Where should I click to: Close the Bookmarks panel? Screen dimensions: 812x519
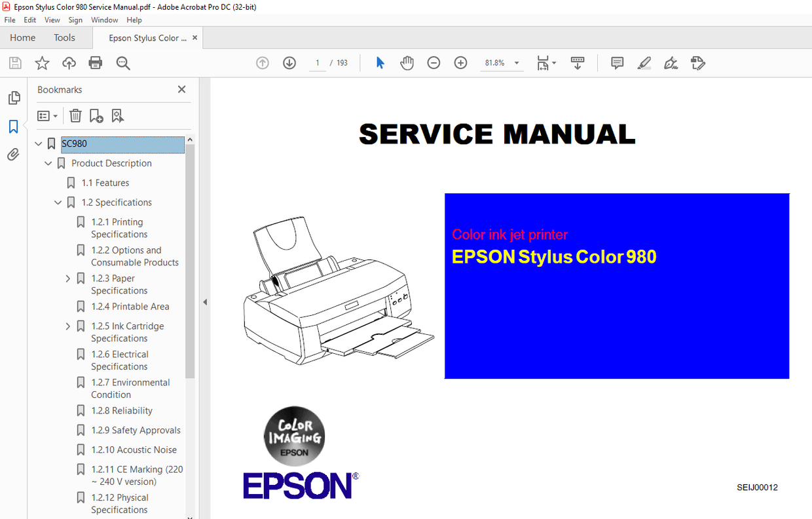click(182, 90)
